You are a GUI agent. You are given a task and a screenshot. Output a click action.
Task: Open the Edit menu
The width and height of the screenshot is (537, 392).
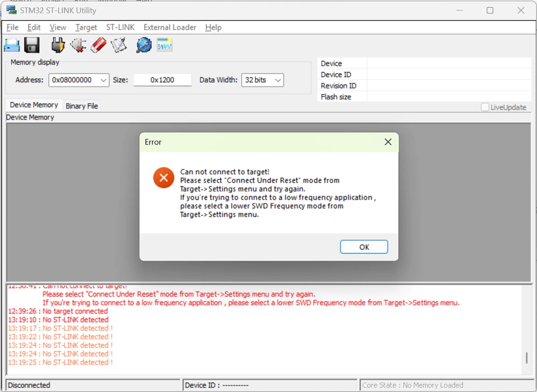[34, 27]
